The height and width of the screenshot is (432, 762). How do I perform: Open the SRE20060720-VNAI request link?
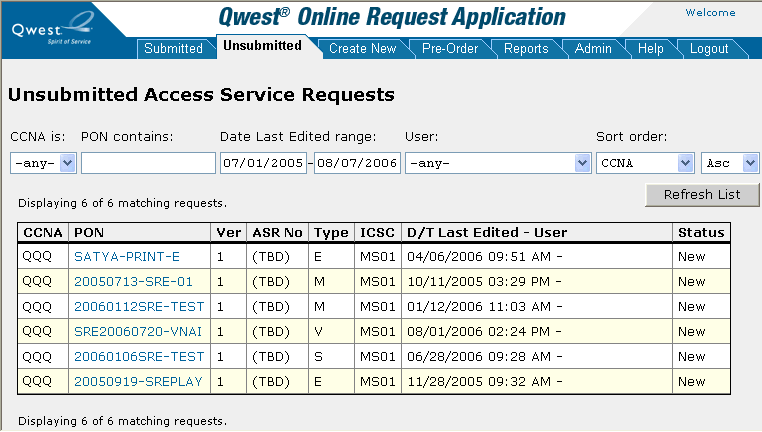coord(138,331)
